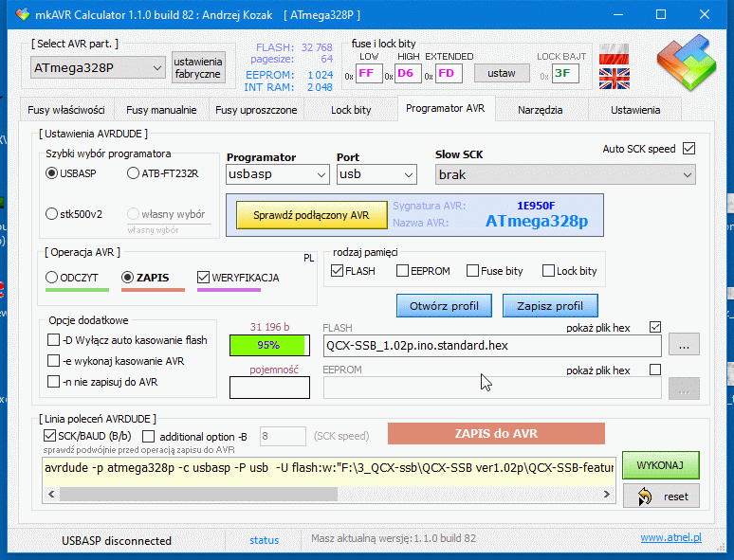
Task: Toggle the WERYFIKACJA checkbox
Action: click(x=204, y=278)
